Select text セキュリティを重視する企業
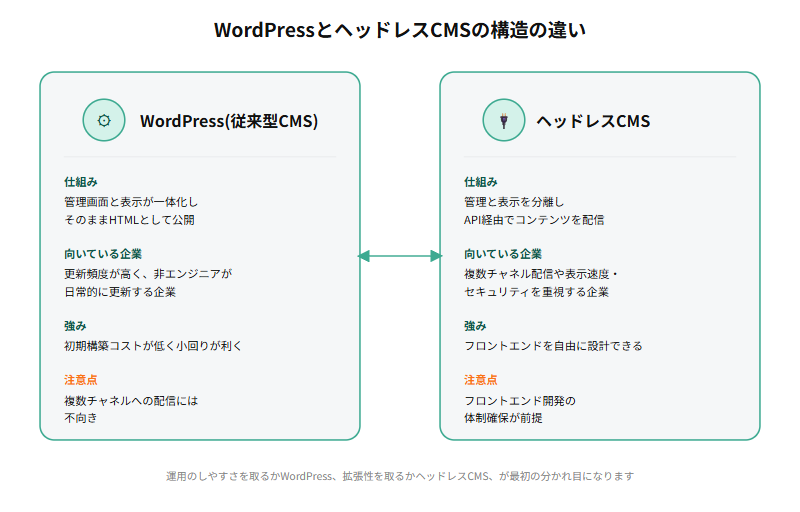Screen dimensions: 800x512 [x=536, y=292]
